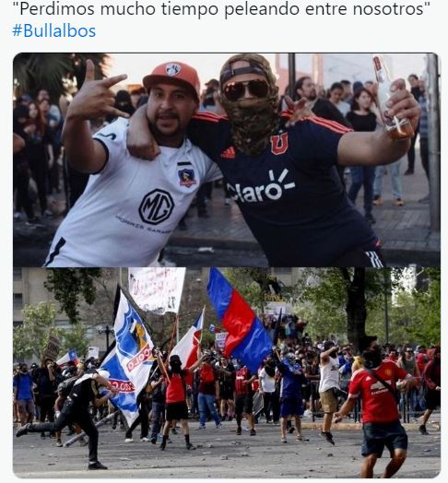Click the white and blue Colo-Colo flag
The height and width of the screenshot is (483, 448).
click(x=129, y=354)
